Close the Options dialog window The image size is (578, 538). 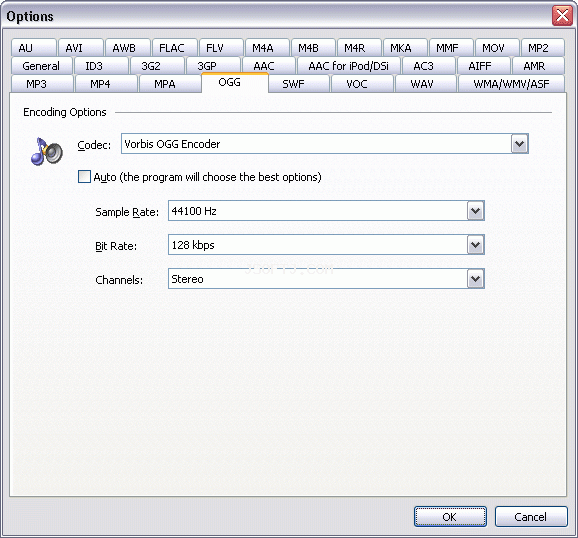click(x=562, y=16)
